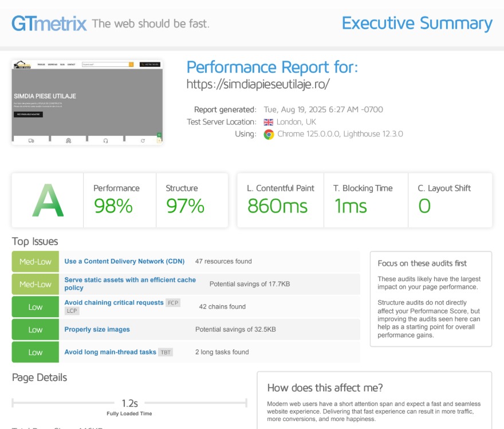
Task: Click the LCP tag badge
Action: (72, 311)
